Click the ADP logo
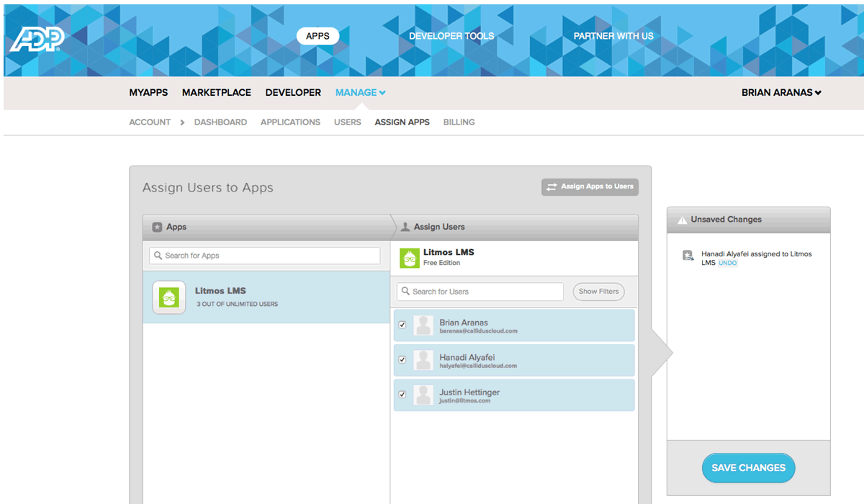The height and width of the screenshot is (504, 864). [37, 40]
